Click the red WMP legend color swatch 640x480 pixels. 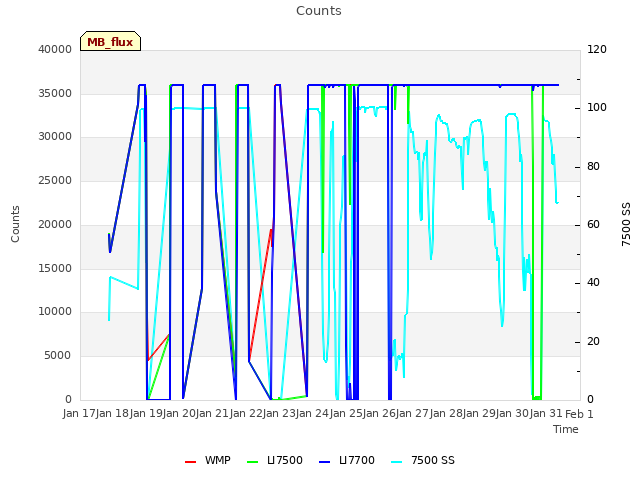coord(190,462)
